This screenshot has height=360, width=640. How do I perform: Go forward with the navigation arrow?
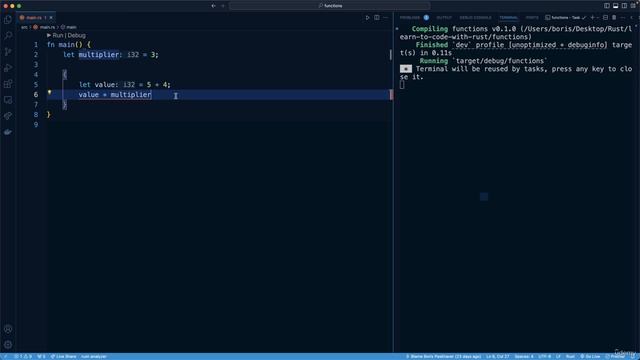223,6
